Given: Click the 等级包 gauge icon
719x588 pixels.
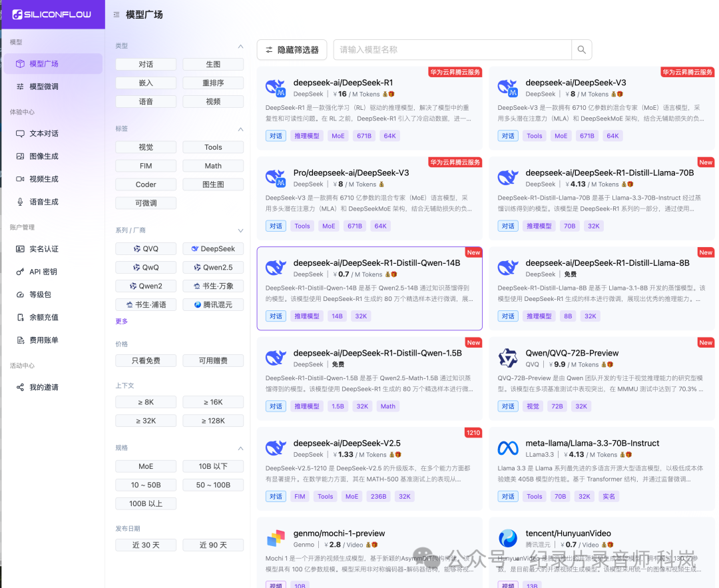Looking at the screenshot, I should (20, 294).
